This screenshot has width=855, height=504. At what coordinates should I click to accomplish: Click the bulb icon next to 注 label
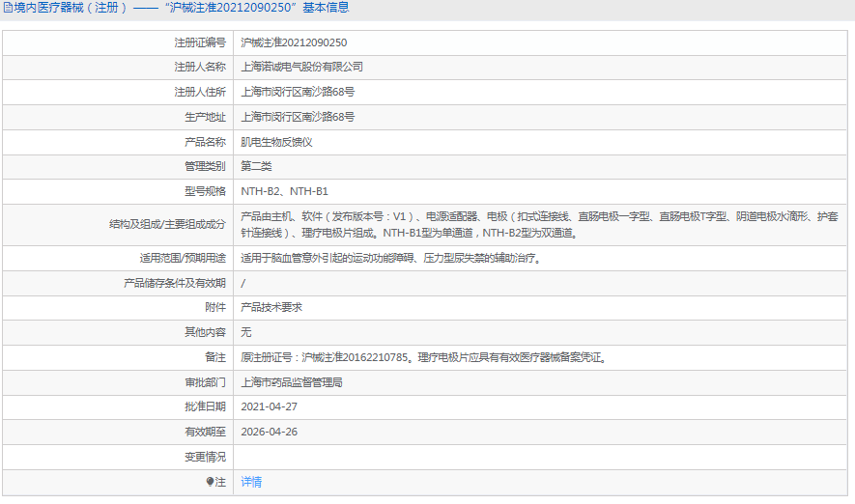click(210, 482)
